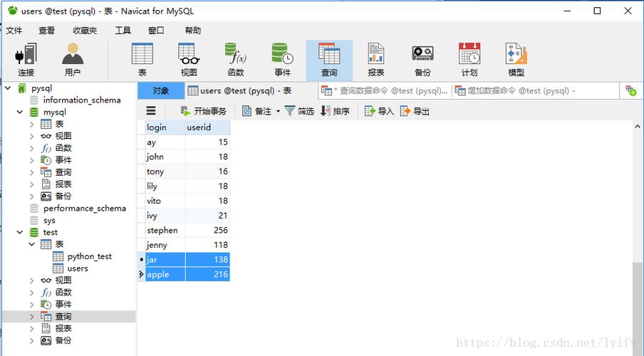This screenshot has width=644, height=356.
Task: Open the 计划 schedule toolbar icon
Action: (x=469, y=60)
